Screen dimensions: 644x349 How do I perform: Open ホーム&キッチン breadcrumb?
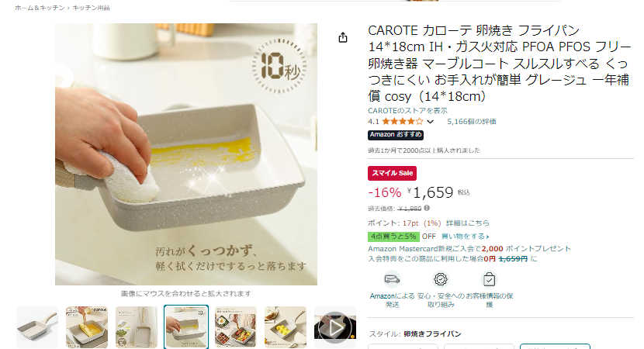40,8
